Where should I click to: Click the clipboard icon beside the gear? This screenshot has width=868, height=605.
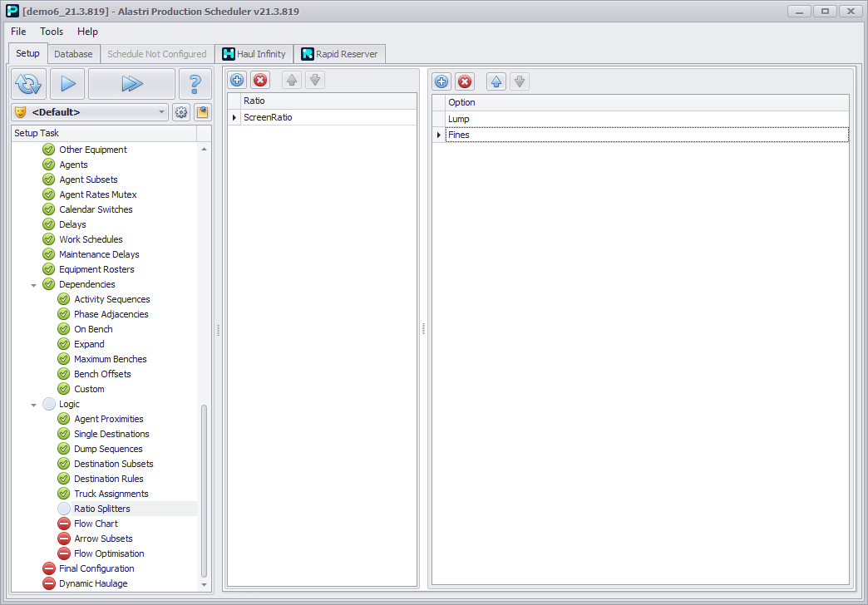pyautogui.click(x=201, y=112)
